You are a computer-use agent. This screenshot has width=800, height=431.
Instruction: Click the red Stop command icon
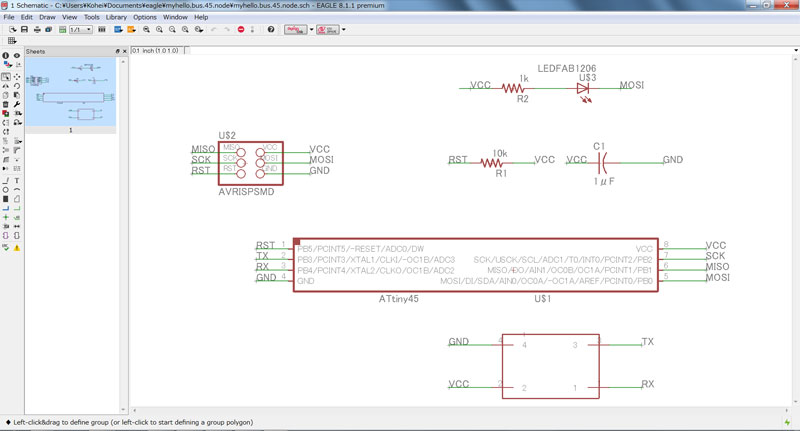pyautogui.click(x=241, y=30)
